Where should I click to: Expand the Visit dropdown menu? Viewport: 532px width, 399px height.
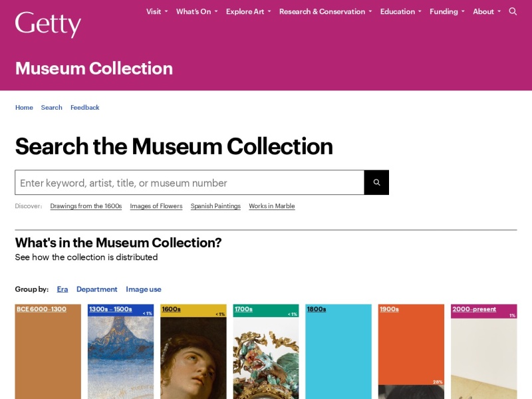pos(157,11)
